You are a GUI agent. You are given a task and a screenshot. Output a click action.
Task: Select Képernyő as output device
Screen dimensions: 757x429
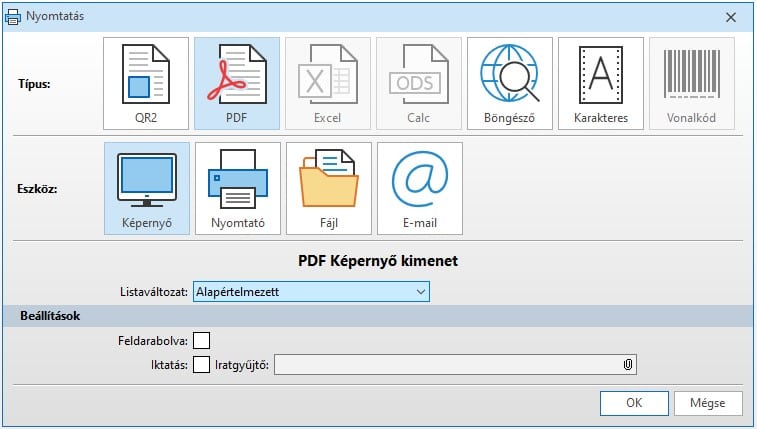pyautogui.click(x=145, y=188)
